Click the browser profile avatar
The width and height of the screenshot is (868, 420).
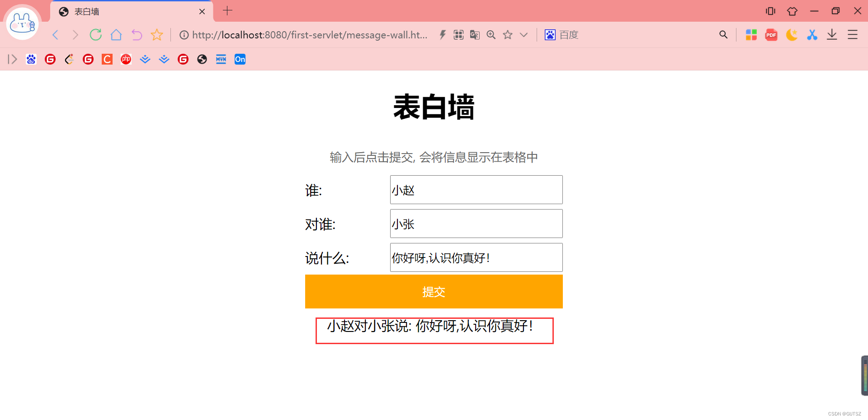click(x=22, y=23)
